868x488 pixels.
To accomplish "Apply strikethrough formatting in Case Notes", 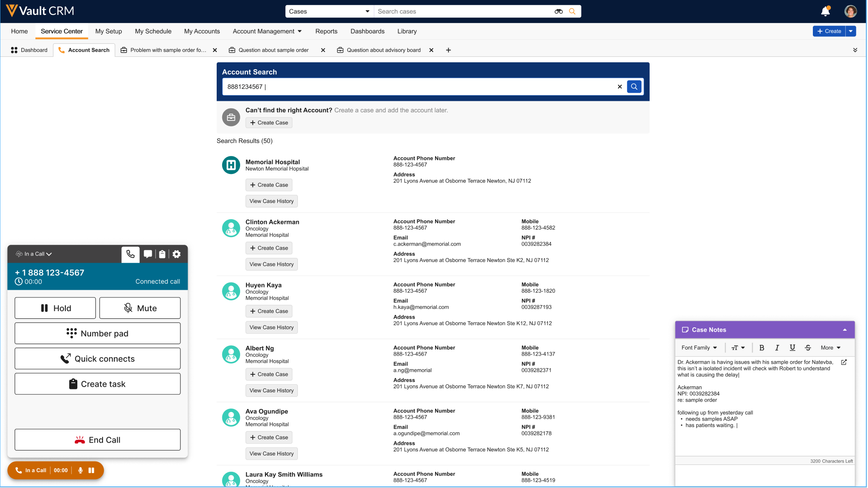I will pos(808,348).
